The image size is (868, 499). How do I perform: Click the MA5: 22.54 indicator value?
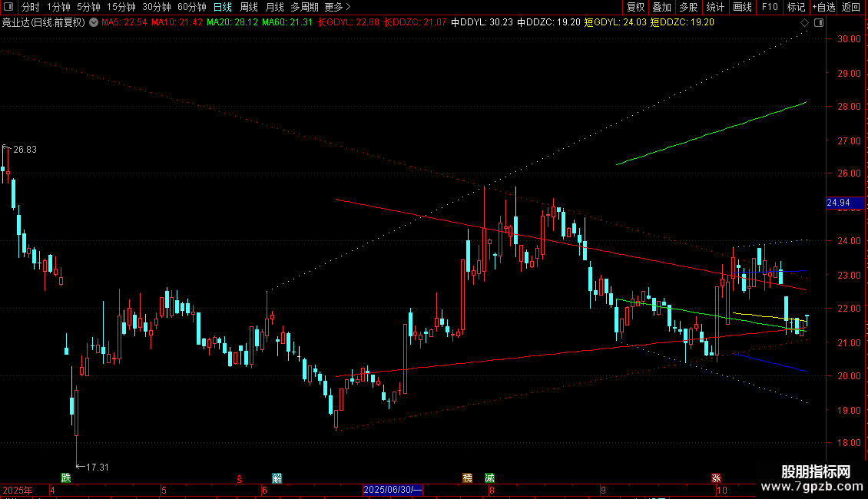point(124,23)
